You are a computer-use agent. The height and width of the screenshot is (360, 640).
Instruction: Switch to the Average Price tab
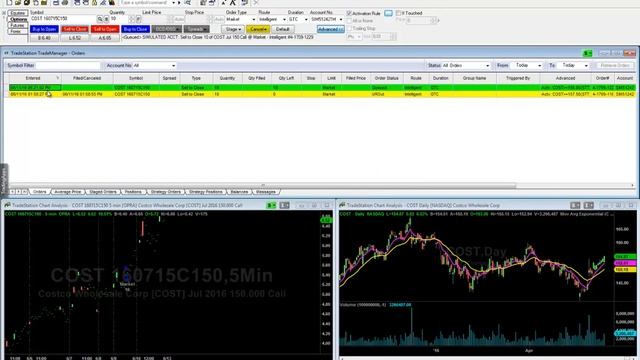coord(68,192)
